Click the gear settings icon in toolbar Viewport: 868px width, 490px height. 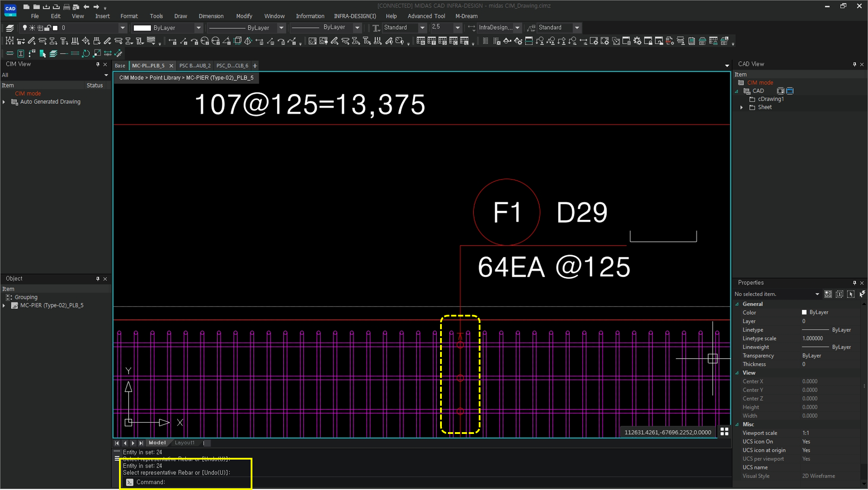637,41
